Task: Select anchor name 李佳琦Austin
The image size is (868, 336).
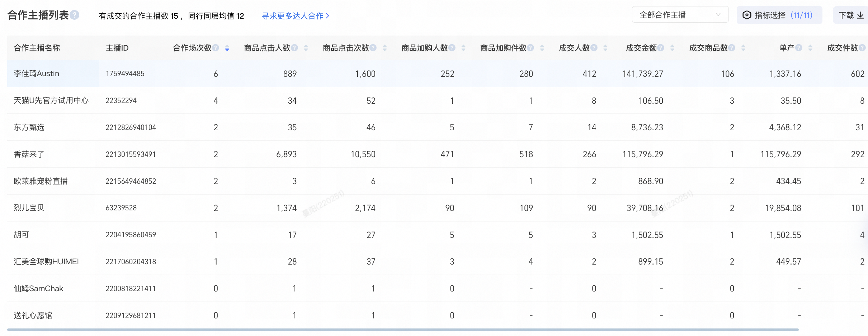Action: pyautogui.click(x=36, y=74)
